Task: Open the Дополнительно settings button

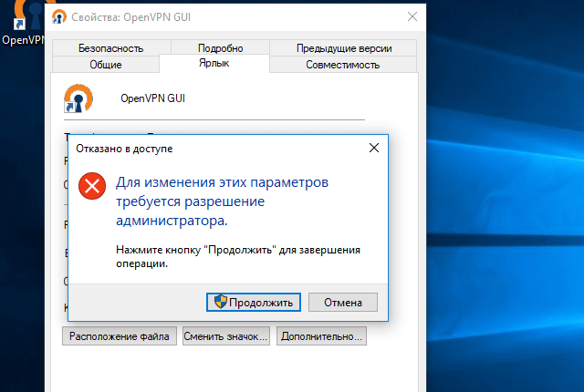Action: click(x=321, y=335)
